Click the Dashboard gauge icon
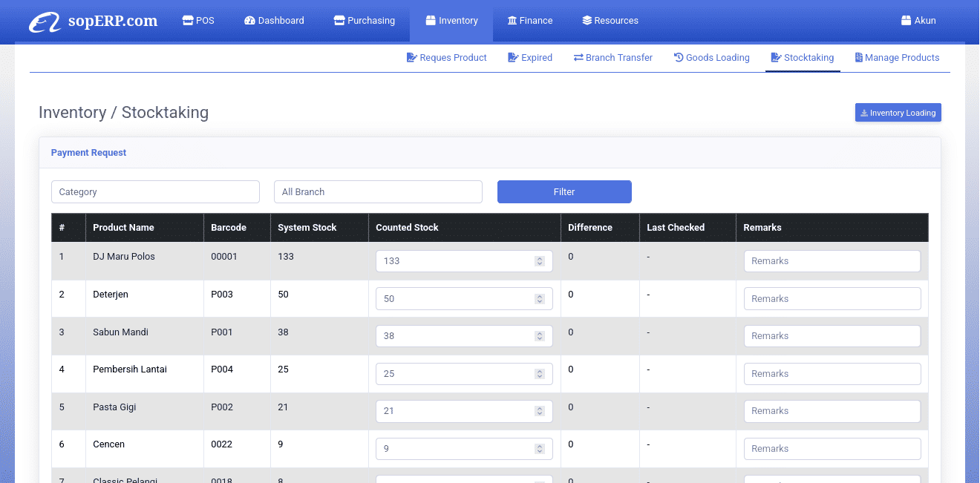This screenshot has height=483, width=980. 249,21
